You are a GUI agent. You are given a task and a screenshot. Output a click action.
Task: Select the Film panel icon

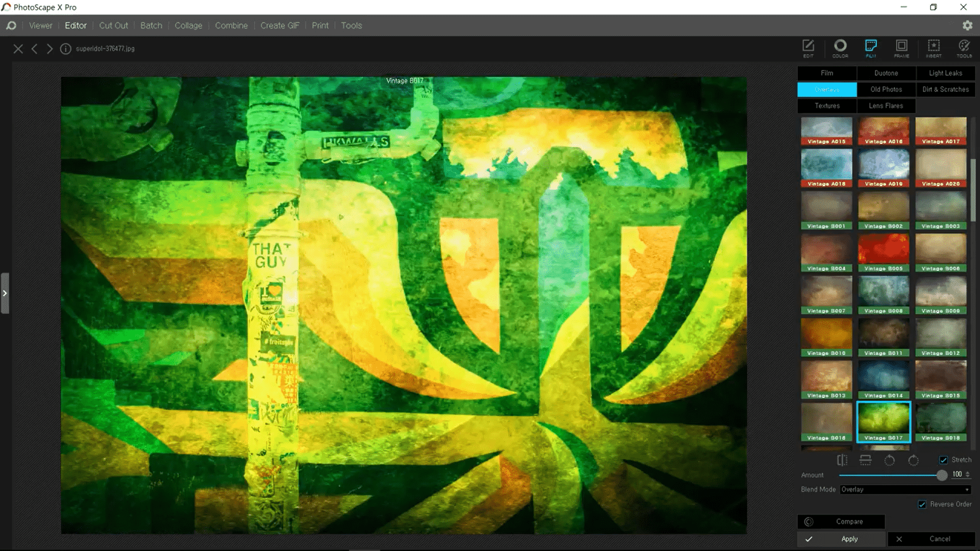871,48
